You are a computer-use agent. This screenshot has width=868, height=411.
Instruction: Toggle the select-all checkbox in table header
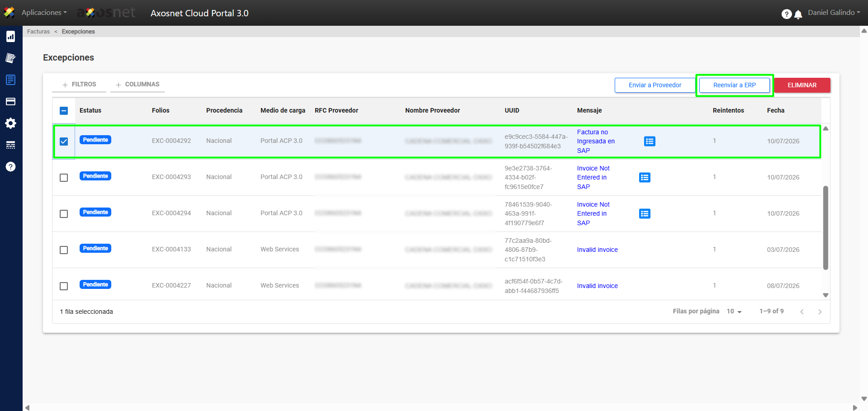(64, 111)
